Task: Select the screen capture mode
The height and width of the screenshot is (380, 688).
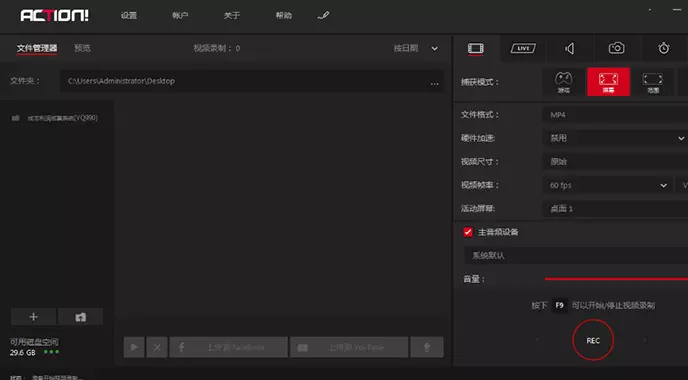Action: (x=609, y=82)
